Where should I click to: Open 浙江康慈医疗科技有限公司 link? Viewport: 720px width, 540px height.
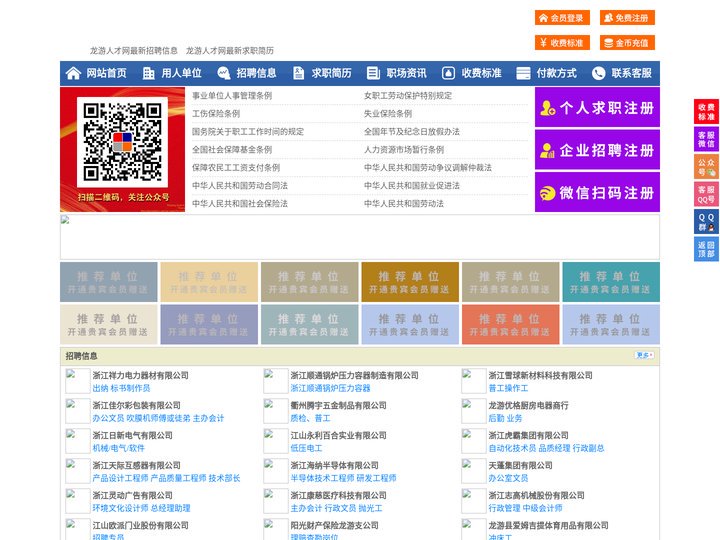coord(338,495)
